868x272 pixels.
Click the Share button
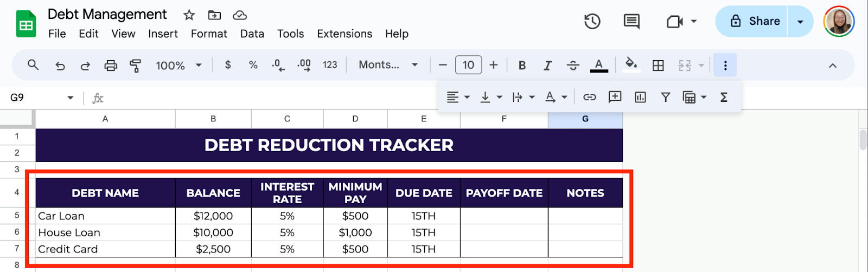point(752,22)
